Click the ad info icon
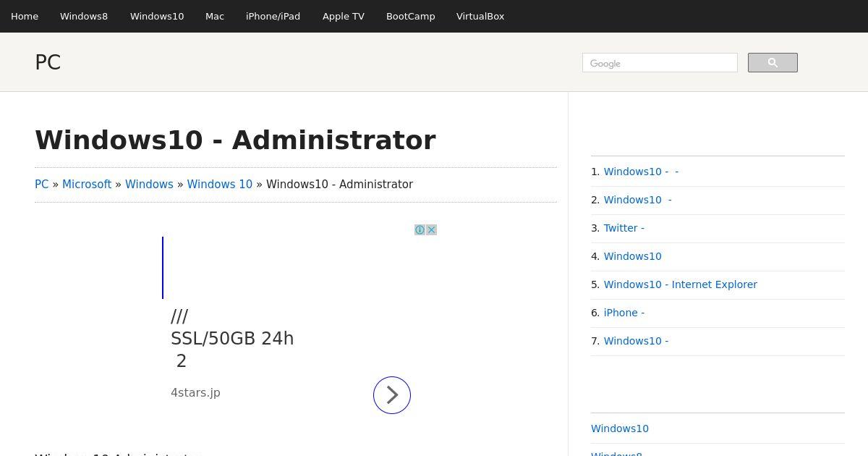This screenshot has height=456, width=868. [420, 230]
